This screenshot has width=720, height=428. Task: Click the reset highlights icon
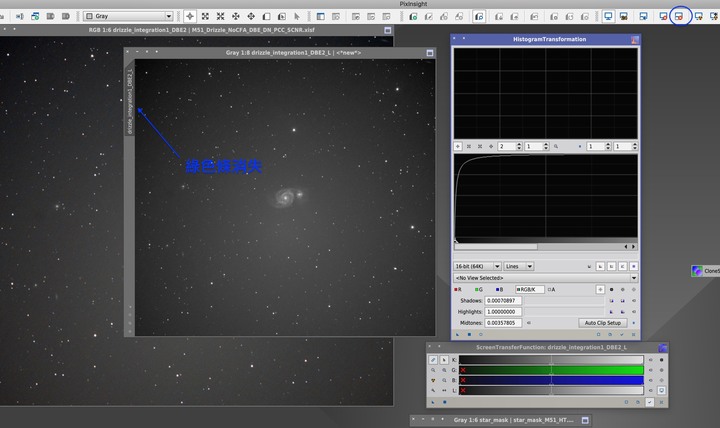[634, 312]
